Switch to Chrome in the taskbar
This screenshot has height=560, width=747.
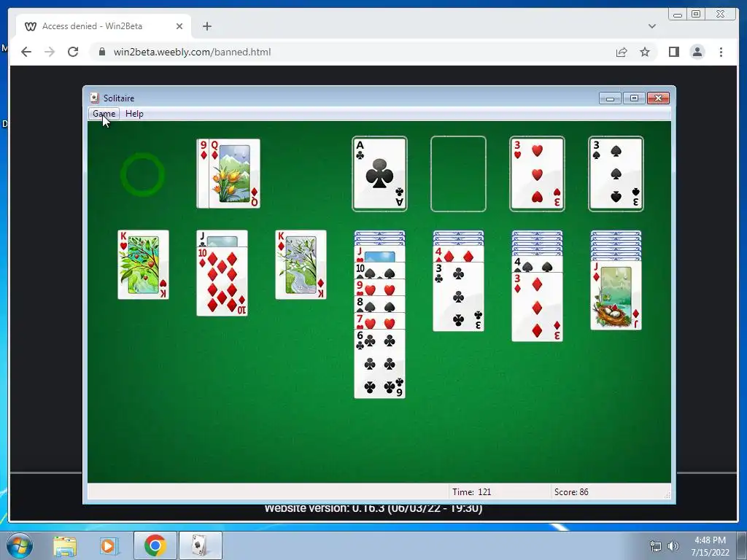pos(155,545)
